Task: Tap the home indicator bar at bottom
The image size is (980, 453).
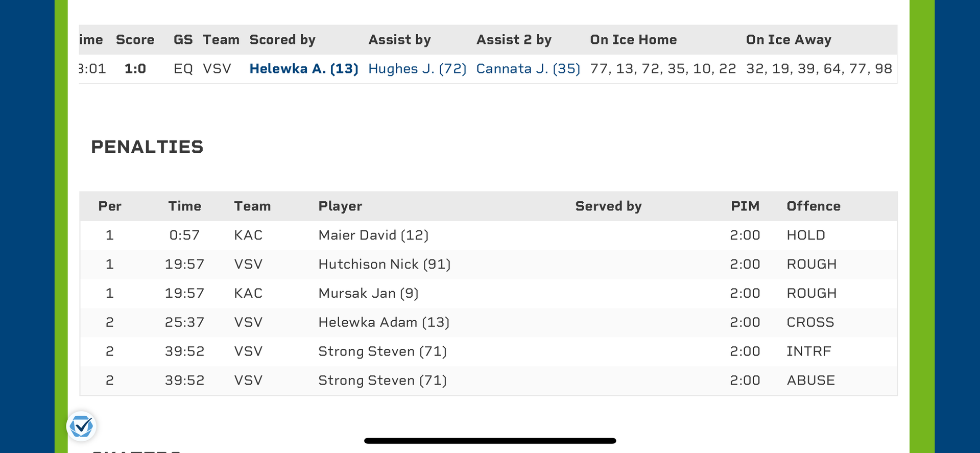Action: (x=490, y=441)
